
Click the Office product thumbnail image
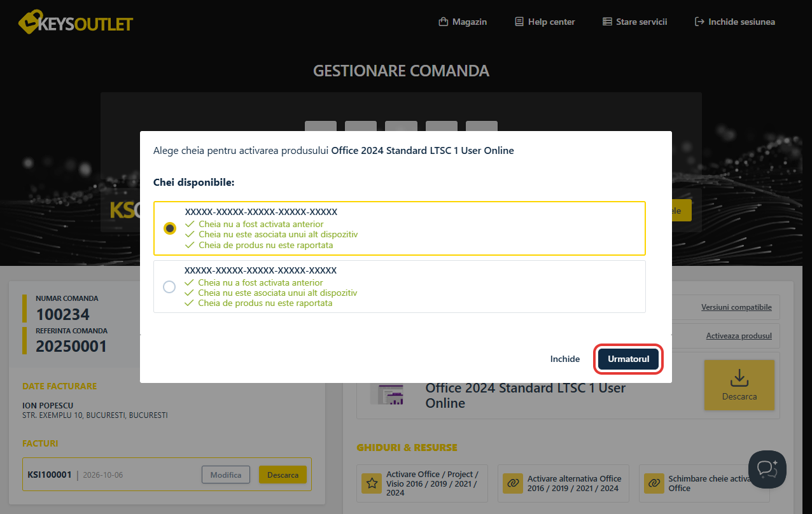point(388,395)
